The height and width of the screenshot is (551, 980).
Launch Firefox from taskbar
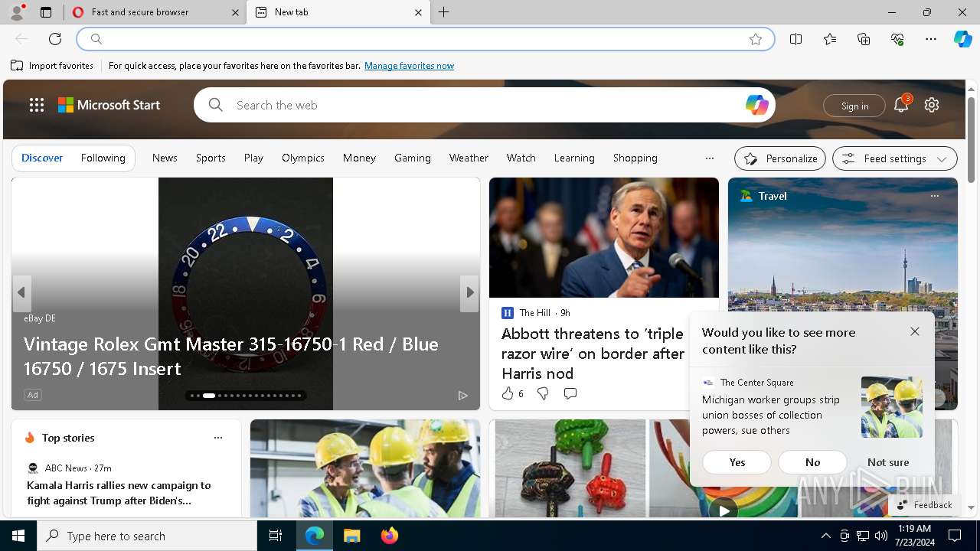coord(390,536)
